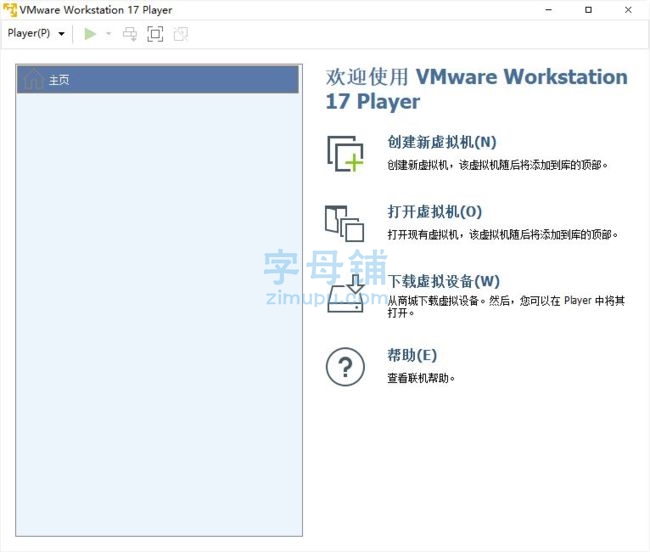Click the 打开现有虚拟机 description text
The width and height of the screenshot is (650, 552).
coord(502,235)
